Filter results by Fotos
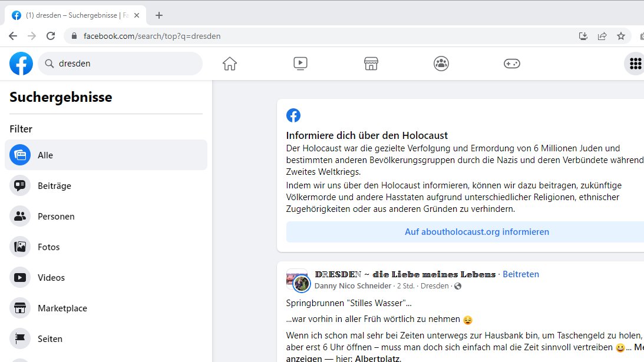The image size is (644, 362). coord(106,247)
